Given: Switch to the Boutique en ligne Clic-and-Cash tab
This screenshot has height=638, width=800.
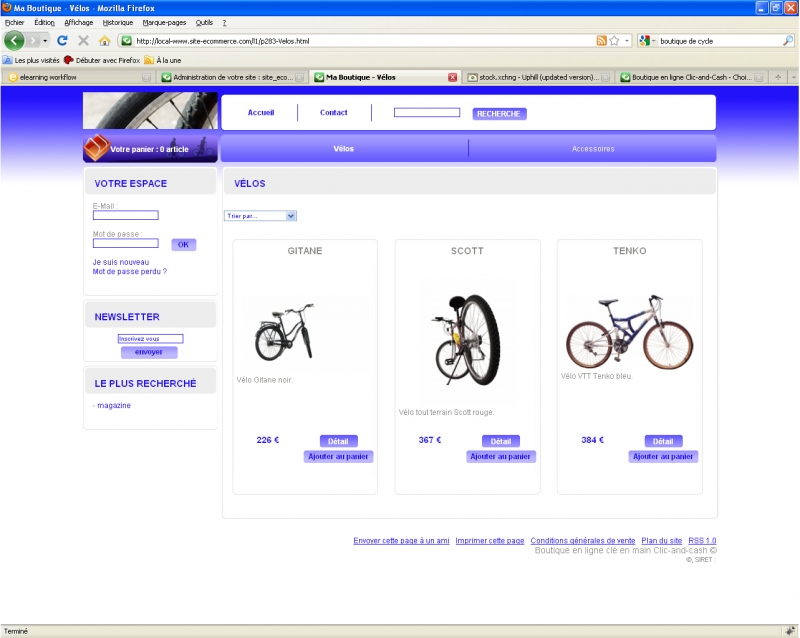Looking at the screenshot, I should click(x=691, y=77).
